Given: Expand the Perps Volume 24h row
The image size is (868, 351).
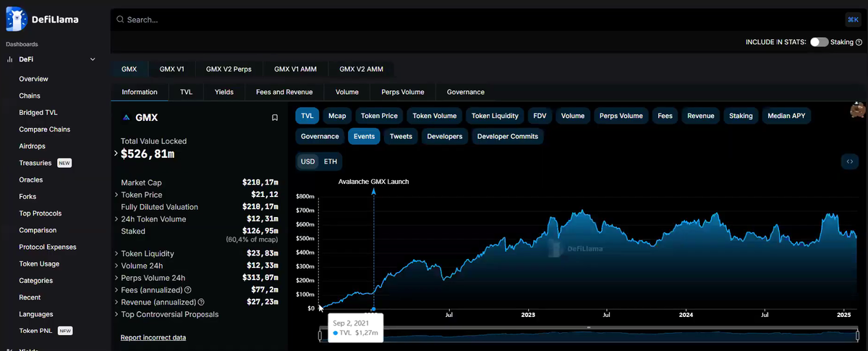Looking at the screenshot, I should point(116,278).
